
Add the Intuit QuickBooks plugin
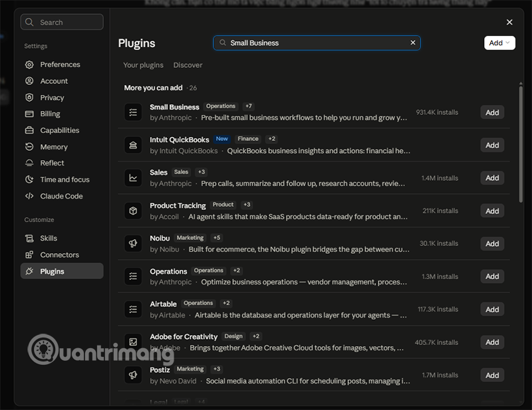point(492,145)
